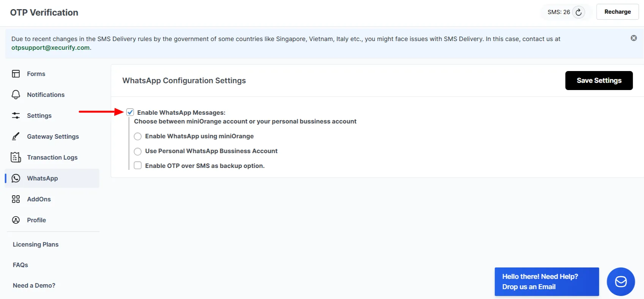Enable OTP over SMS backup checkbox
Image resolution: width=644 pixels, height=299 pixels.
[138, 166]
